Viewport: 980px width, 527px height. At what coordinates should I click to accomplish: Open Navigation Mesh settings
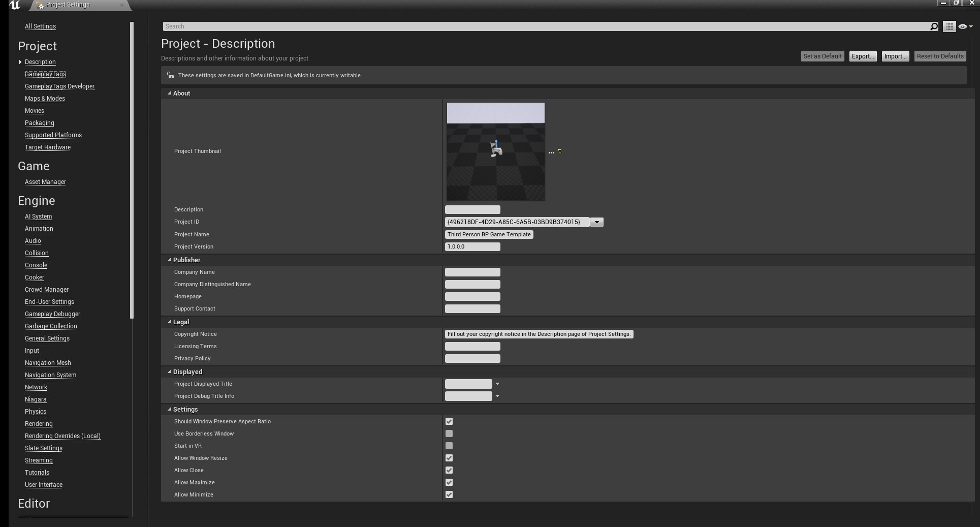point(48,363)
